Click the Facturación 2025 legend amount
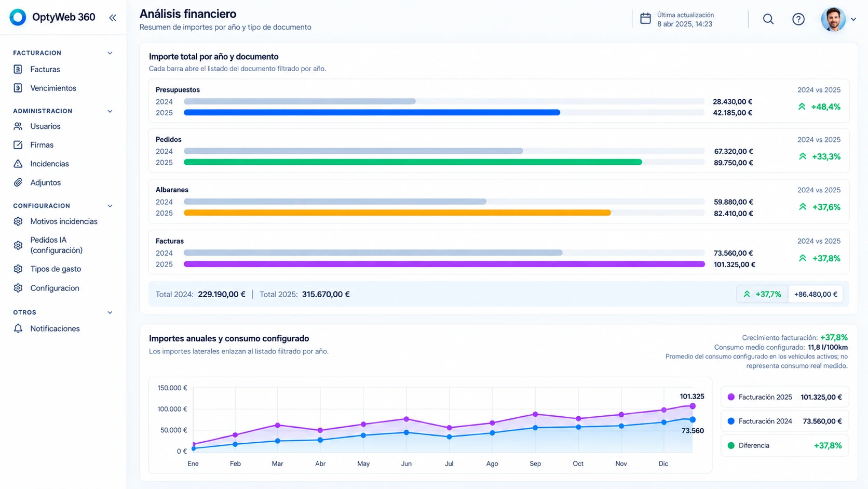Screen dimensions: 868x489 (x=821, y=397)
